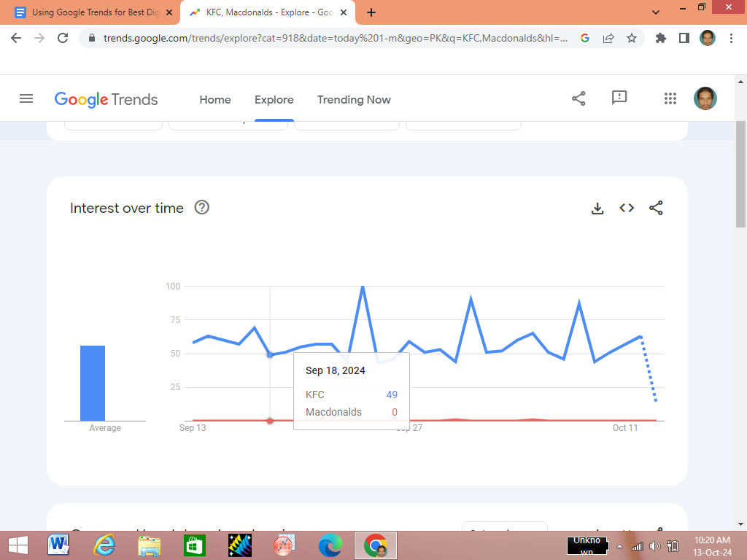This screenshot has height=560, width=747.
Task: Open the embed code icon
Action: [627, 208]
